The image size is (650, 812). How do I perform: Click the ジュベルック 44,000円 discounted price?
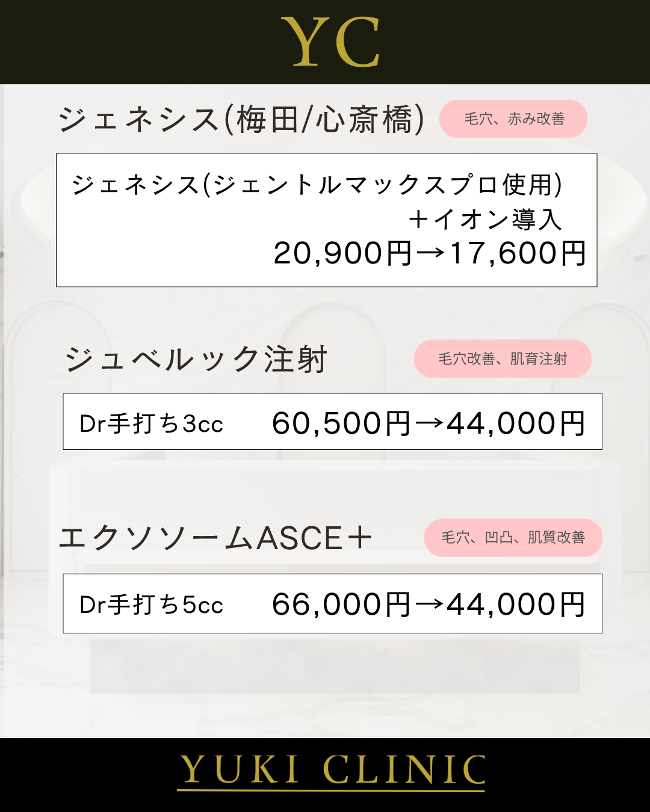(x=516, y=423)
